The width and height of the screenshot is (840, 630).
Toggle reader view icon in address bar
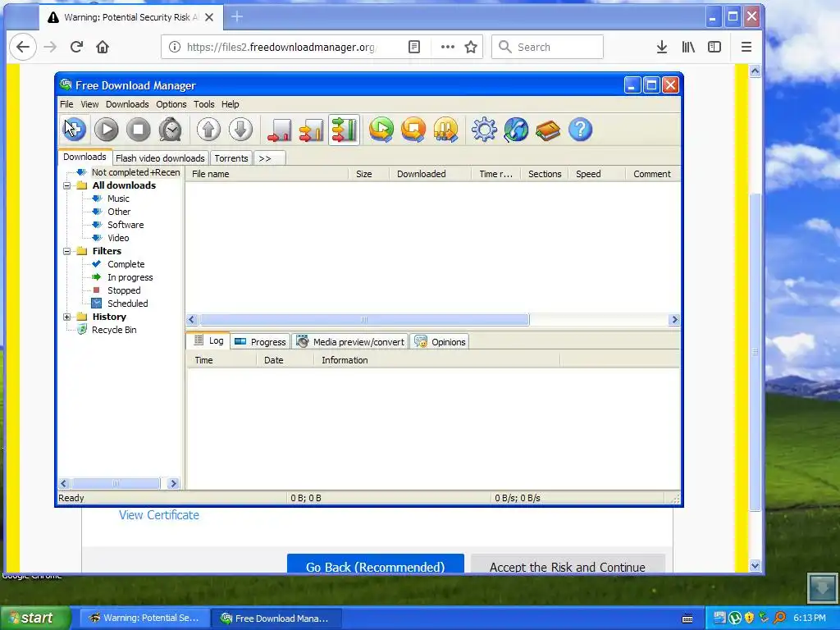414,47
